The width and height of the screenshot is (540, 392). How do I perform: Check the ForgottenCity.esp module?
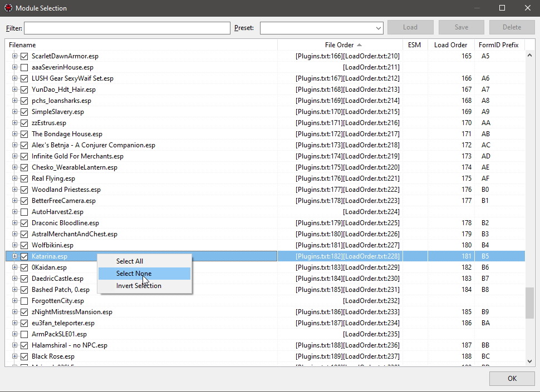(x=24, y=301)
